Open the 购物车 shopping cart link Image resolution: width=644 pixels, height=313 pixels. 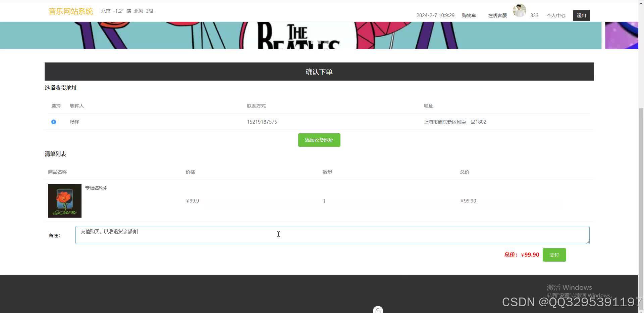[469, 15]
